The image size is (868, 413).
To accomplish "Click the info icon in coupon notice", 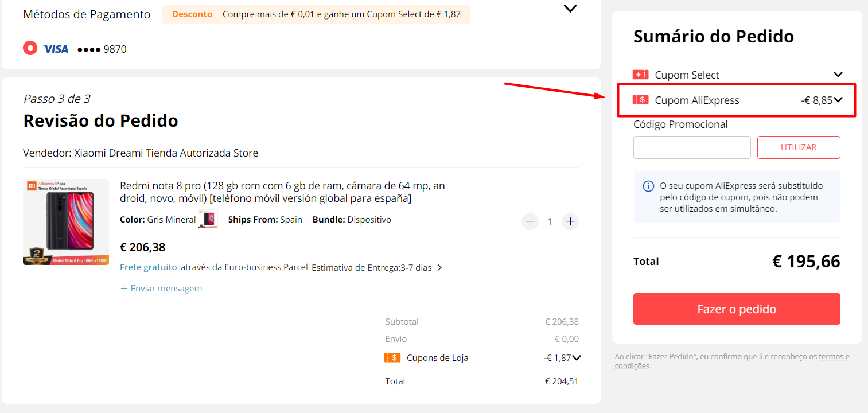I will [x=648, y=186].
